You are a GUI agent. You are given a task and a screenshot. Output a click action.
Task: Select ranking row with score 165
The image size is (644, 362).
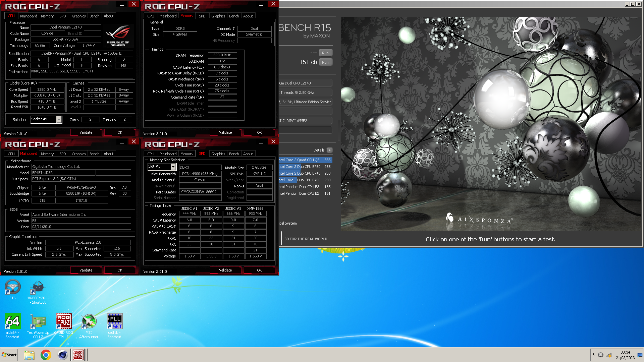[305, 187]
